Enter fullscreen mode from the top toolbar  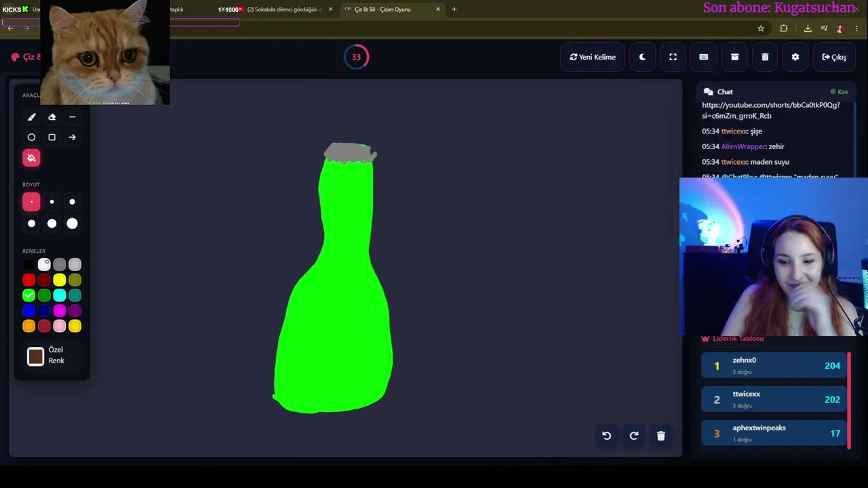coord(673,57)
